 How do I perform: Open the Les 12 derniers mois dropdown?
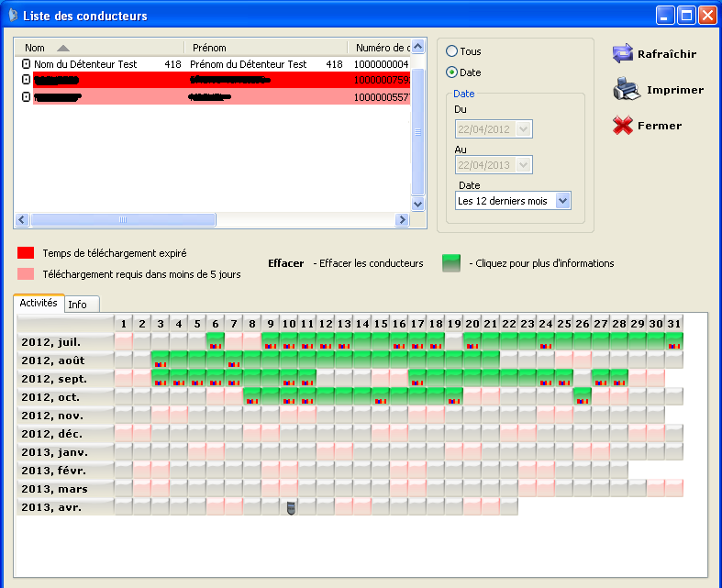coord(563,201)
